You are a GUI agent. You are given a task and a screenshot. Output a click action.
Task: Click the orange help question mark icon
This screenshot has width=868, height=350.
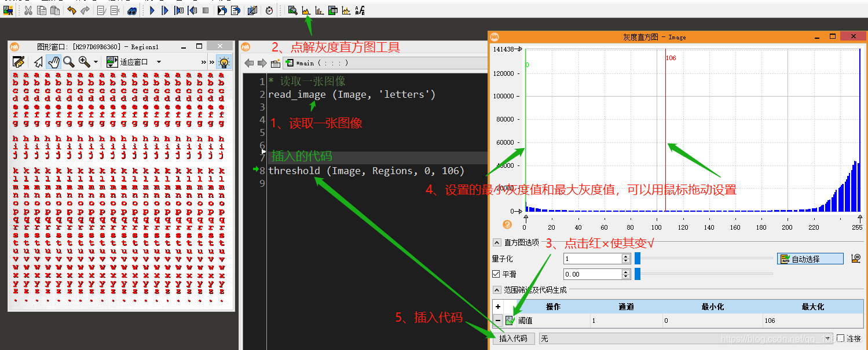507,224
